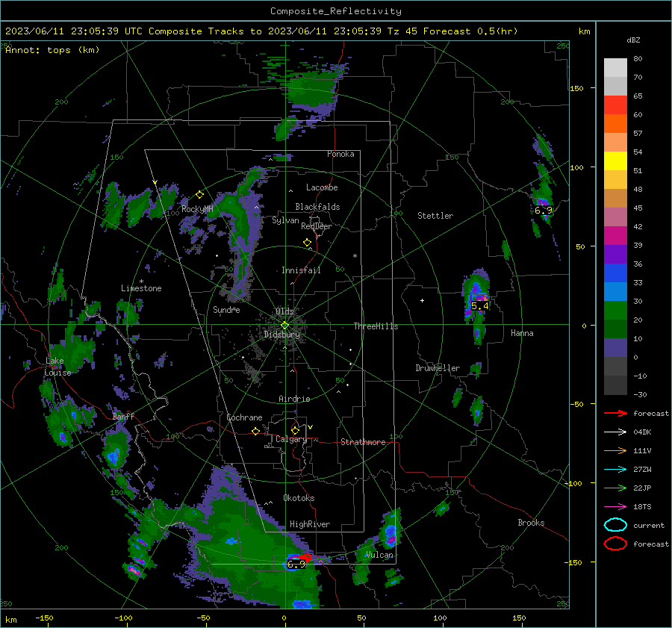
Task: Click the 'Annot: tops (km)' label
Action: 52,50
